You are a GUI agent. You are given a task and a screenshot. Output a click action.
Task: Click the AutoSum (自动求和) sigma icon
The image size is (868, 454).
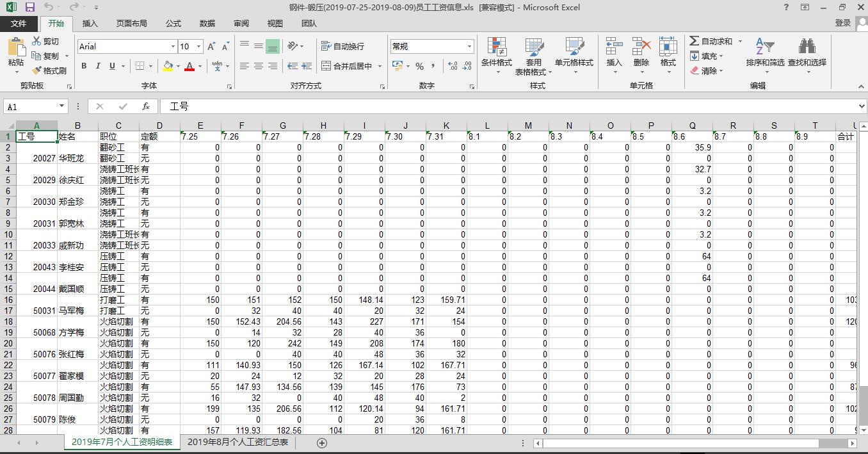[x=695, y=41]
